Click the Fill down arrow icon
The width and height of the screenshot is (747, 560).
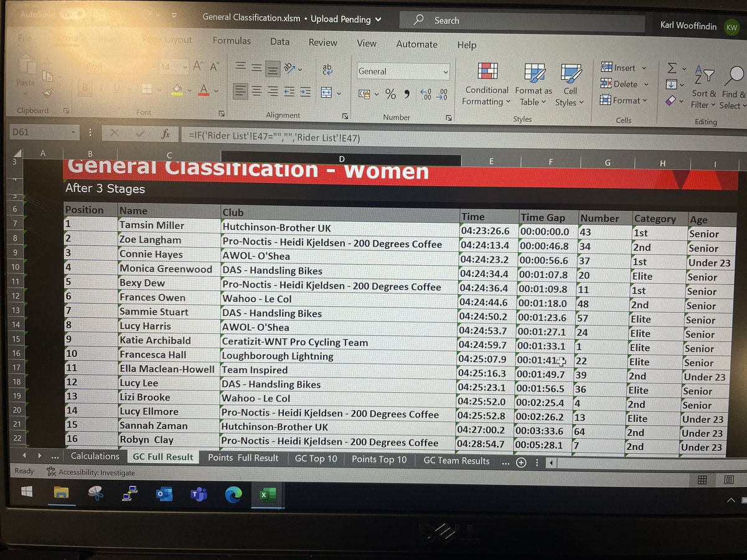click(x=671, y=84)
